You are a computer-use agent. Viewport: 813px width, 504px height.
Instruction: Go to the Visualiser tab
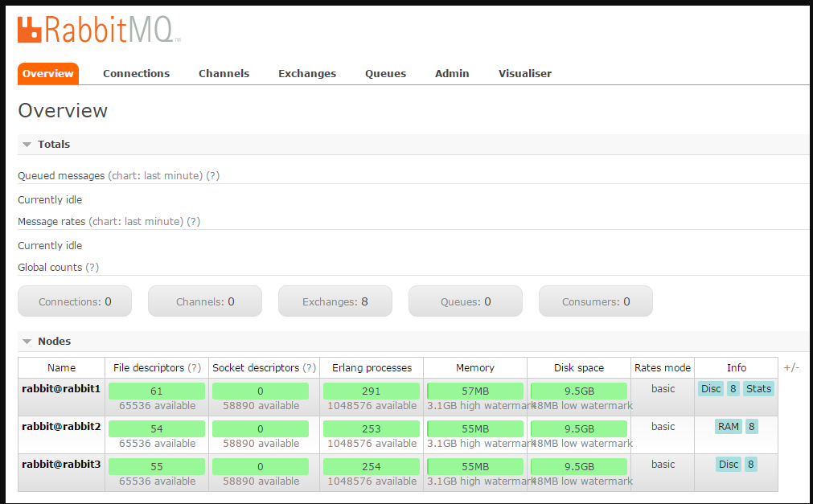[x=525, y=74]
